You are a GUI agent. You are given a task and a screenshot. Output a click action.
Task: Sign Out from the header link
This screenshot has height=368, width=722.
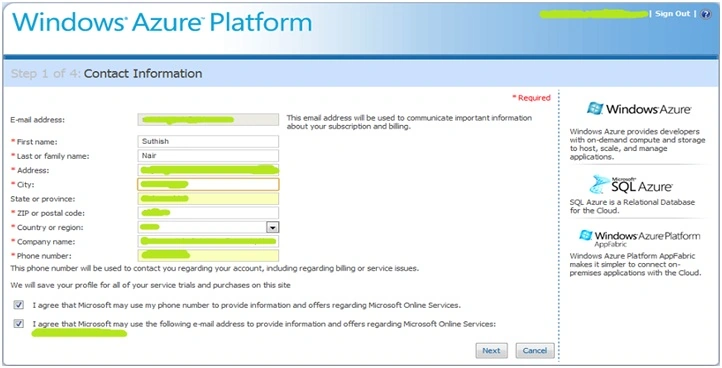672,14
